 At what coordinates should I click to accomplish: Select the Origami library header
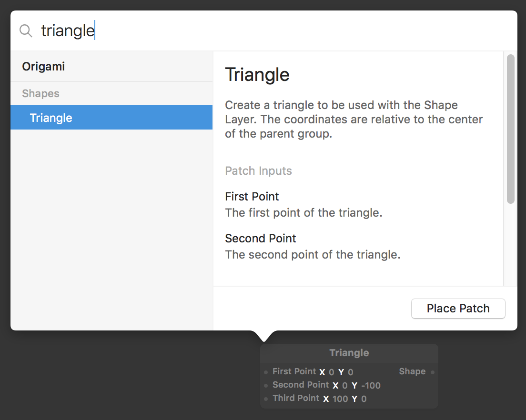43,67
